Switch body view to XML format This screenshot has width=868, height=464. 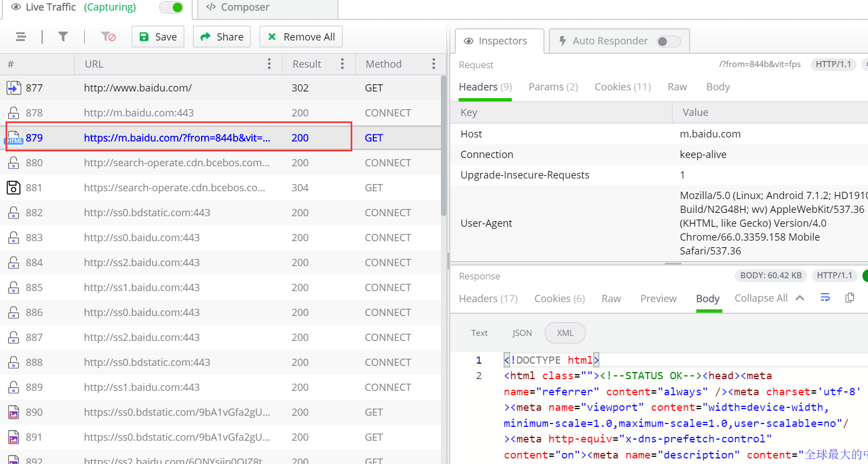pos(565,333)
